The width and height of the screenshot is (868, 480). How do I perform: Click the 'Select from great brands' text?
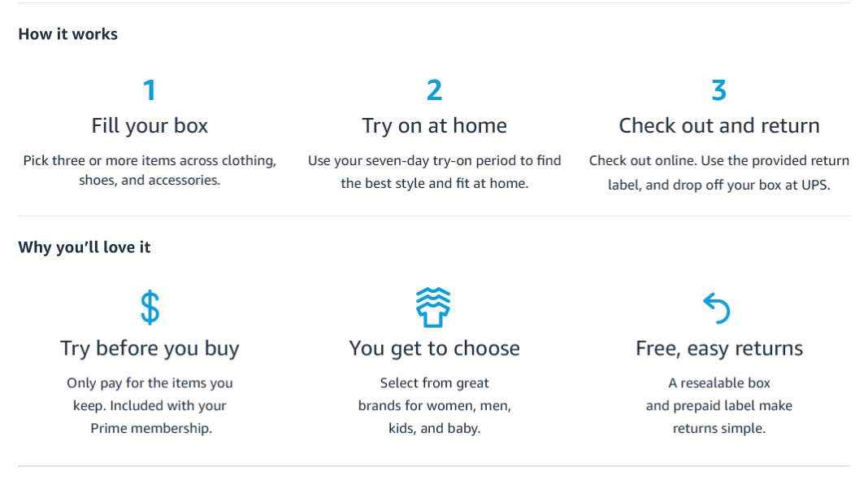(435, 406)
